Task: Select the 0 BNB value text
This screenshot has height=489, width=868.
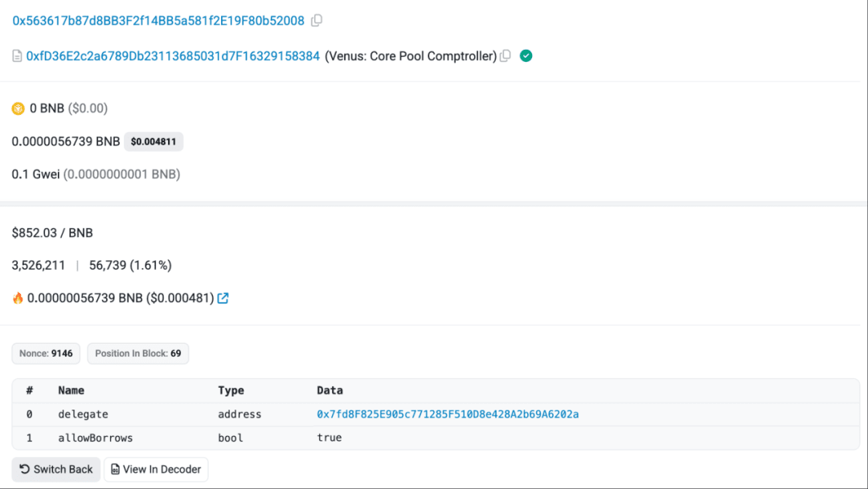Action: (x=47, y=108)
